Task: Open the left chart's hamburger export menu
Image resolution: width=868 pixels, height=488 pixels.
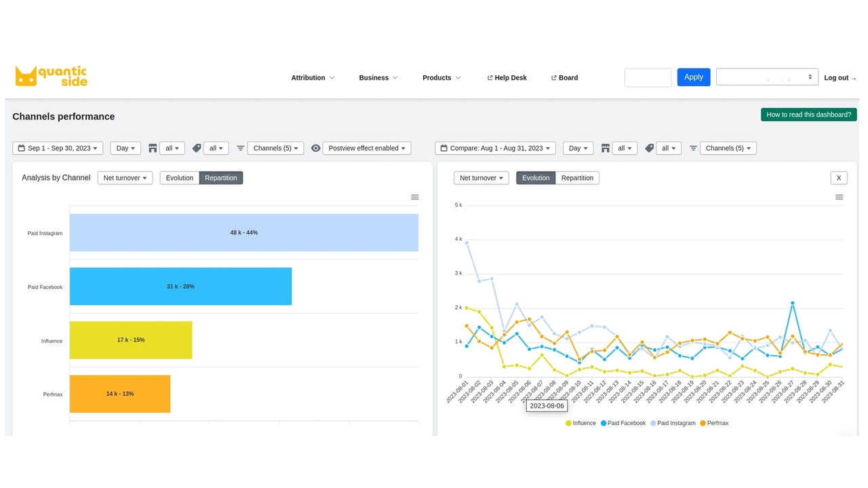Action: coord(415,197)
